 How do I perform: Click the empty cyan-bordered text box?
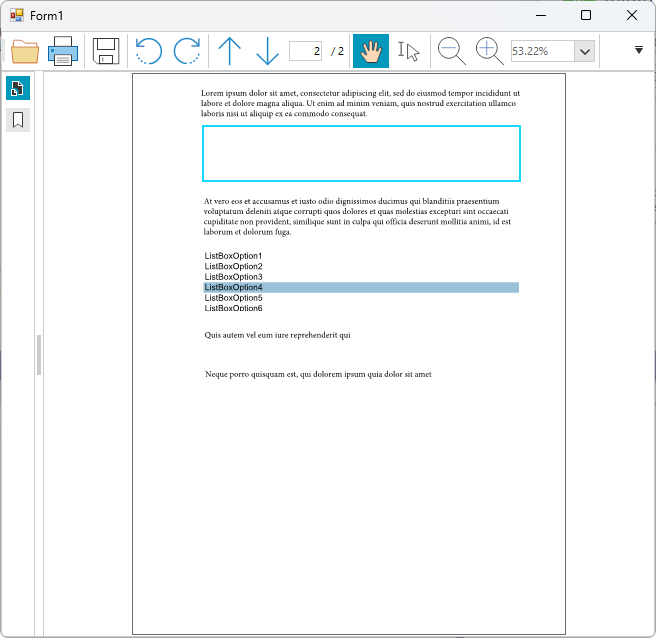tap(361, 154)
